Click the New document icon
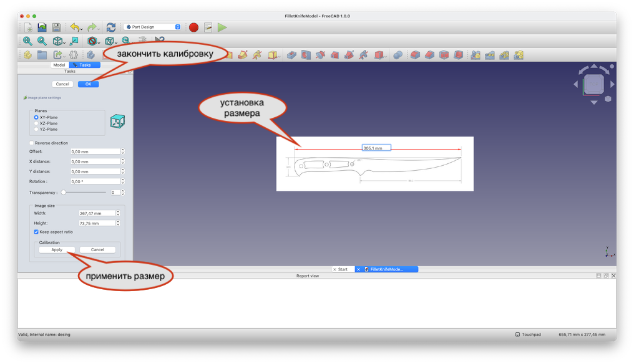The height and width of the screenshot is (364, 634). [x=28, y=27]
